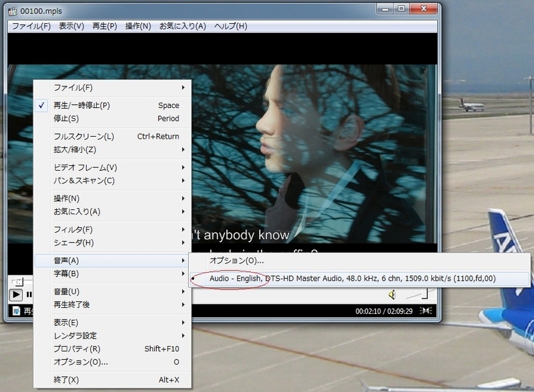Maximize the 00100.mpls player window
The image size is (534, 392).
coord(402,9)
